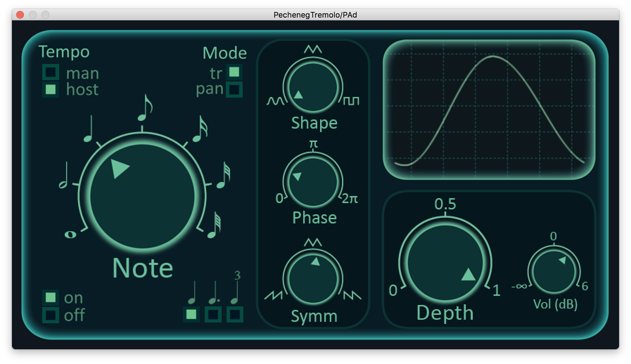Click the 'Depth' label
631x364 pixels.
click(x=445, y=313)
